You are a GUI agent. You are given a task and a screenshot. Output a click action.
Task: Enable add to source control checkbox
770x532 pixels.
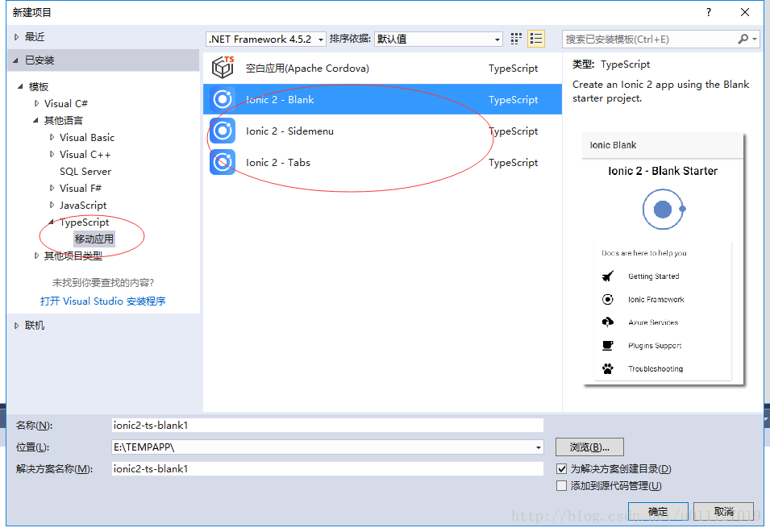click(561, 486)
